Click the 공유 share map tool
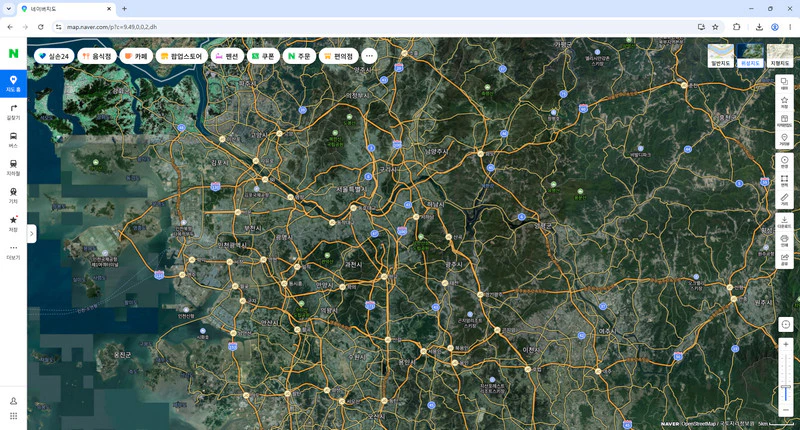 click(x=784, y=259)
